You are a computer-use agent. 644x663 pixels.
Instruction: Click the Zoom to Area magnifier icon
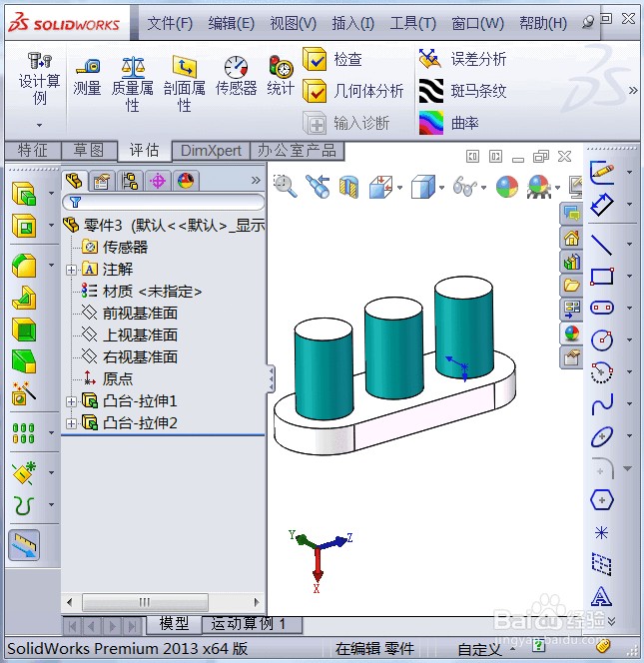286,186
